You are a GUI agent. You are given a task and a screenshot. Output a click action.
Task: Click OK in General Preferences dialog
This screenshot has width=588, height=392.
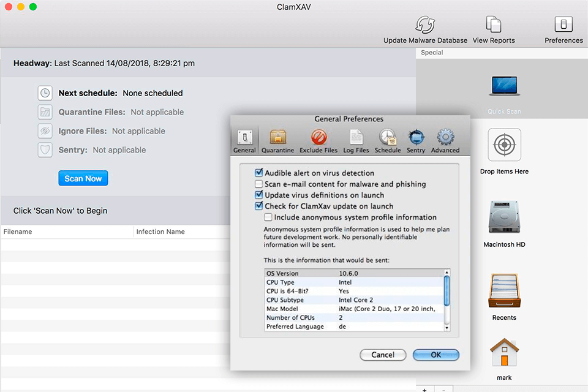point(435,355)
